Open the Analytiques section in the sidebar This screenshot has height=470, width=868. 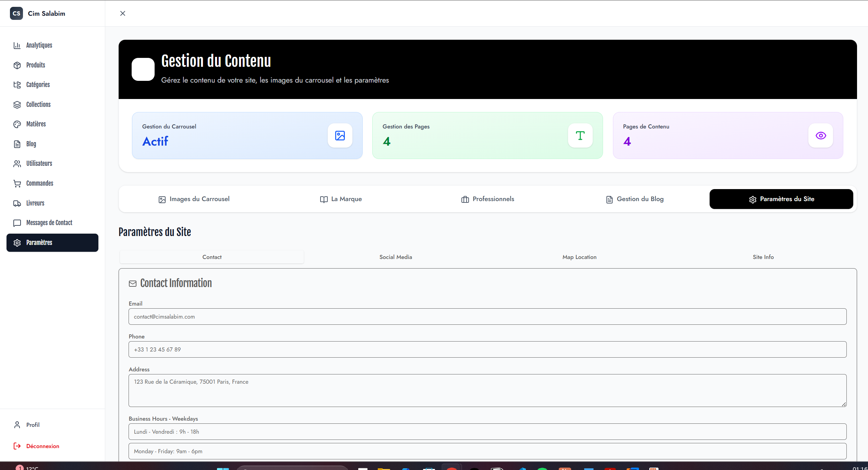tap(39, 45)
